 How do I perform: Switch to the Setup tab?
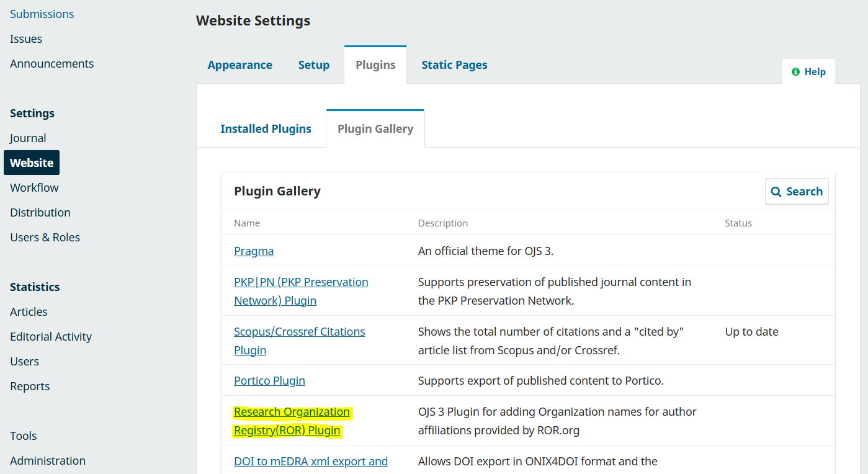coord(314,65)
